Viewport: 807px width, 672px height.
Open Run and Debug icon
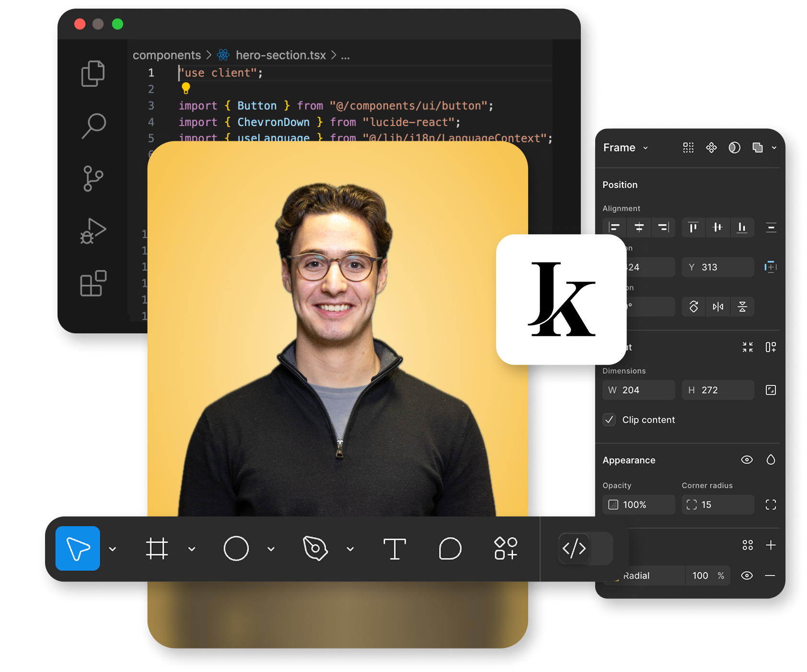[x=93, y=231]
